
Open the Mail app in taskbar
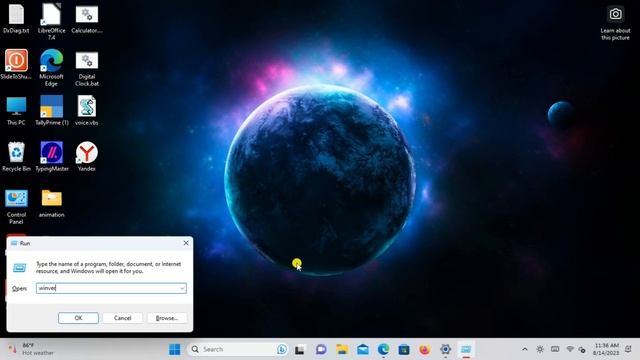362,349
